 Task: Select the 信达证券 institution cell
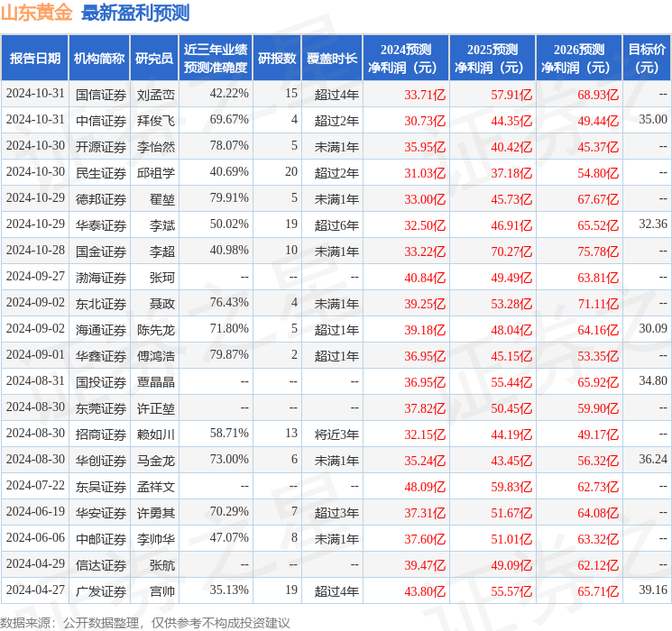[x=101, y=565]
